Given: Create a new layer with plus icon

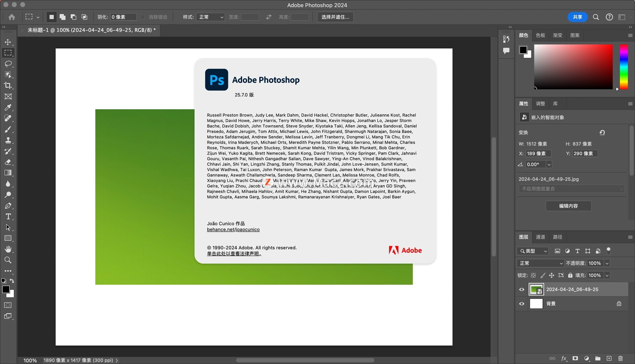Looking at the screenshot, I should click(x=609, y=358).
